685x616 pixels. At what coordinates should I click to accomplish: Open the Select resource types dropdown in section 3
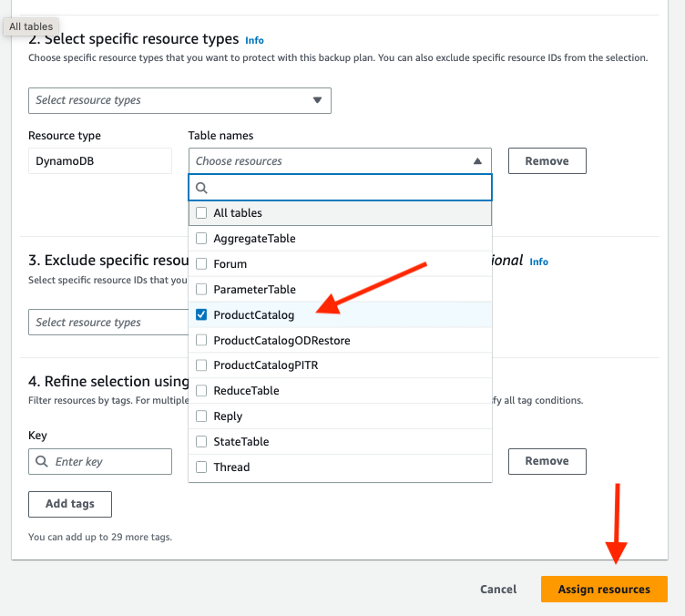(108, 323)
